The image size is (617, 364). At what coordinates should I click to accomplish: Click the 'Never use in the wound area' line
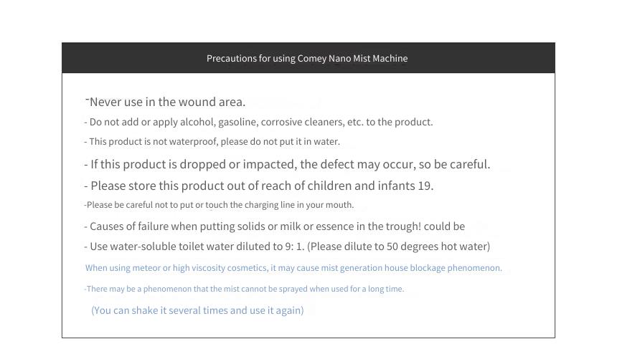[x=166, y=102]
